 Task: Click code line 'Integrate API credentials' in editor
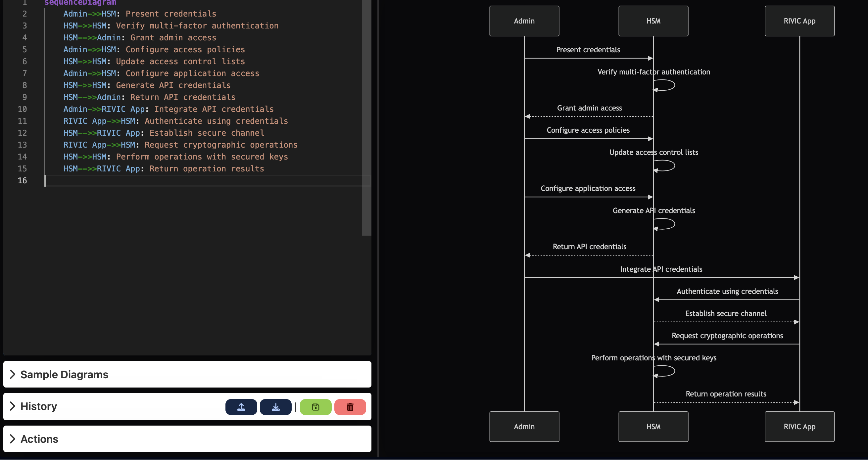[169, 109]
